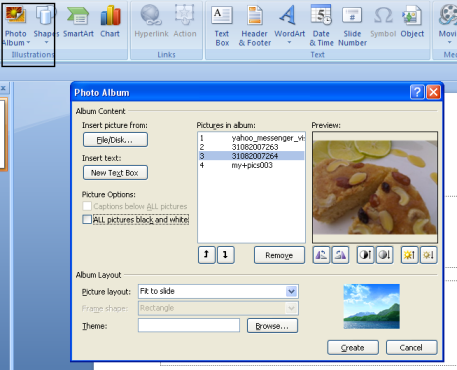Close the Photo Album dialog
This screenshot has width=457, height=370.
433,92
